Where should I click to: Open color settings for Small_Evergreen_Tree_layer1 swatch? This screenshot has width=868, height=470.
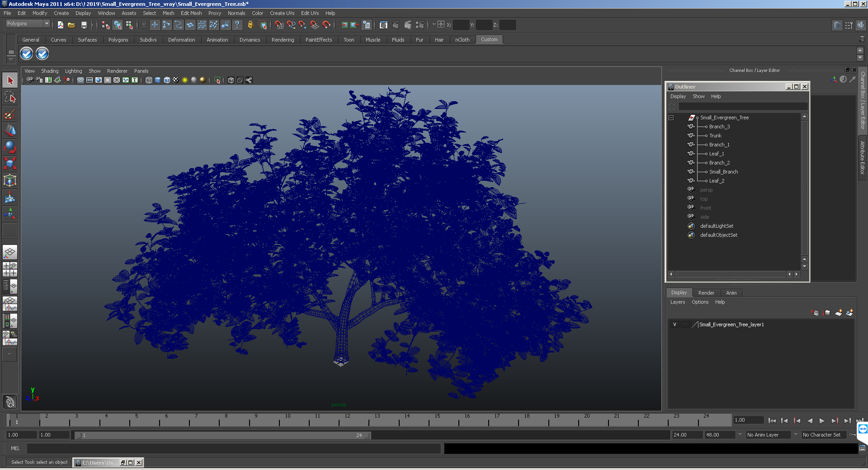695,324
